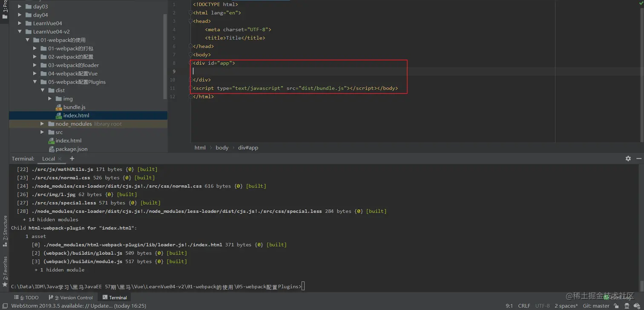644x310 pixels.
Task: Click the IDE settings sync cloud icon
Action: coord(637,306)
